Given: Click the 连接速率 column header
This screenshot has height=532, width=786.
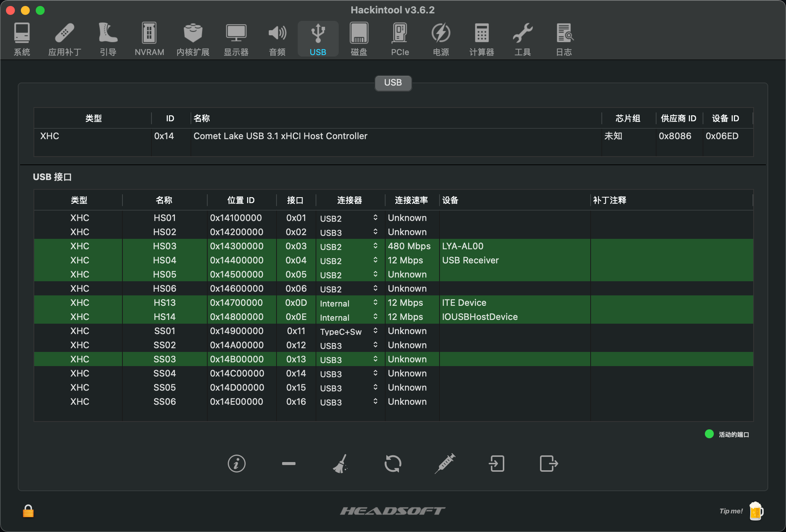Looking at the screenshot, I should (412, 200).
